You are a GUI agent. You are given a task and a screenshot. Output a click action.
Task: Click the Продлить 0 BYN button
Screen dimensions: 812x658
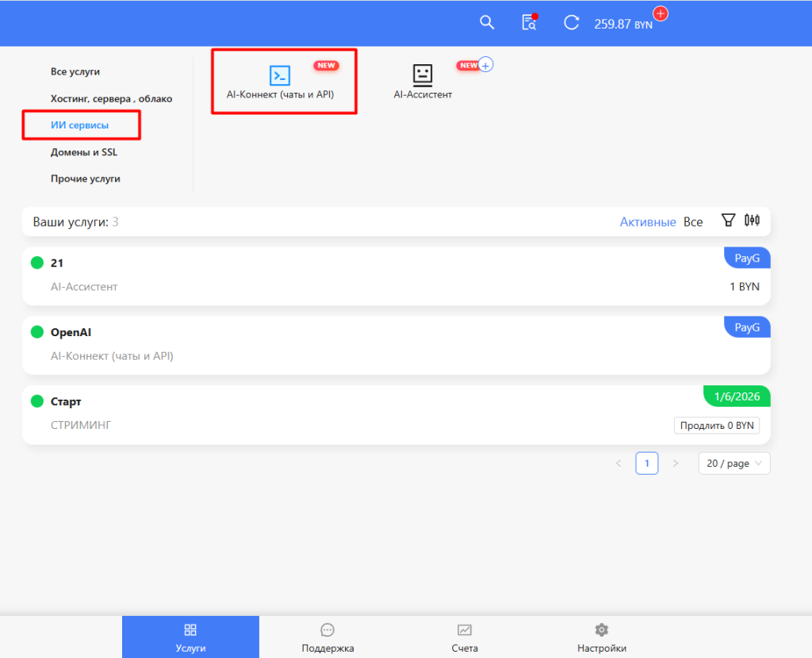click(x=717, y=426)
